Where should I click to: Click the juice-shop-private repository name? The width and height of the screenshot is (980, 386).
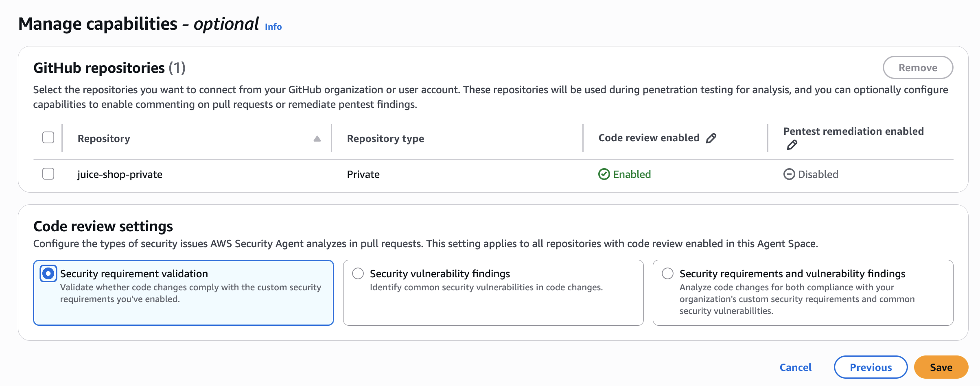120,175
